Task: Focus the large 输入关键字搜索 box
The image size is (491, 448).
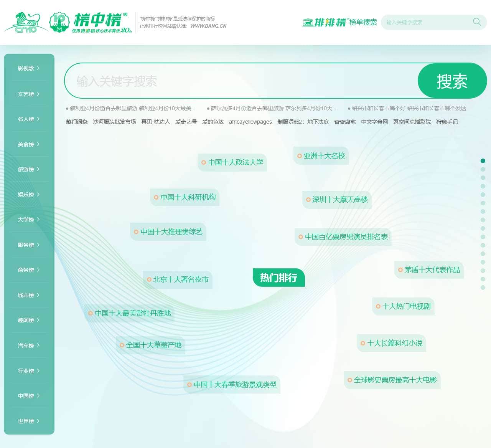Action: point(242,81)
